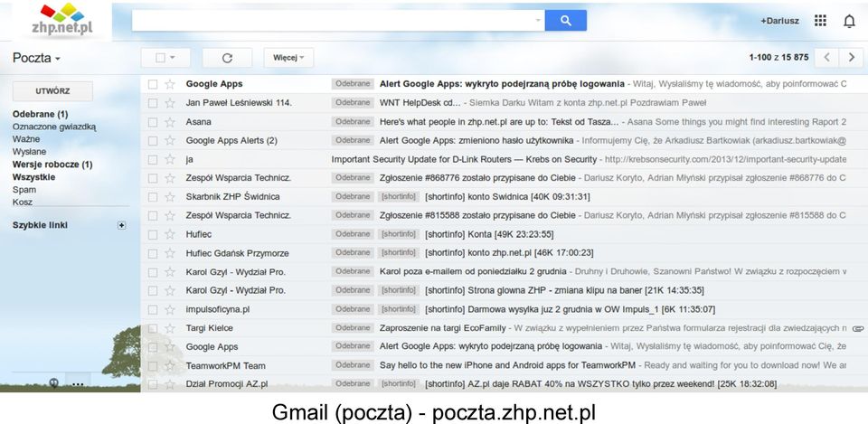Refresh the mail list

(227, 58)
